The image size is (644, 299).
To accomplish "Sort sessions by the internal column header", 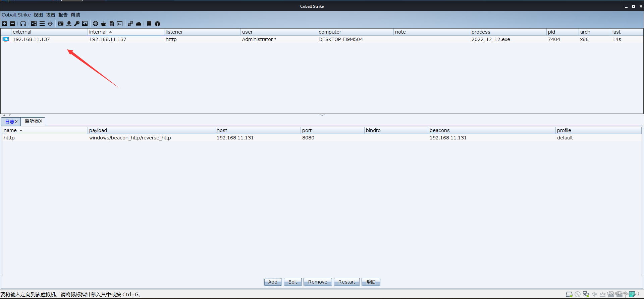I will [126, 32].
